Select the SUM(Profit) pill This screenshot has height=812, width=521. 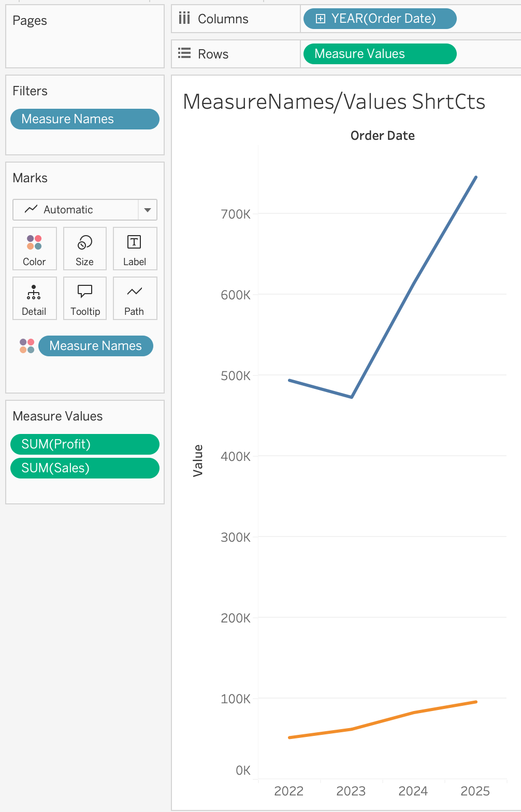coord(85,444)
